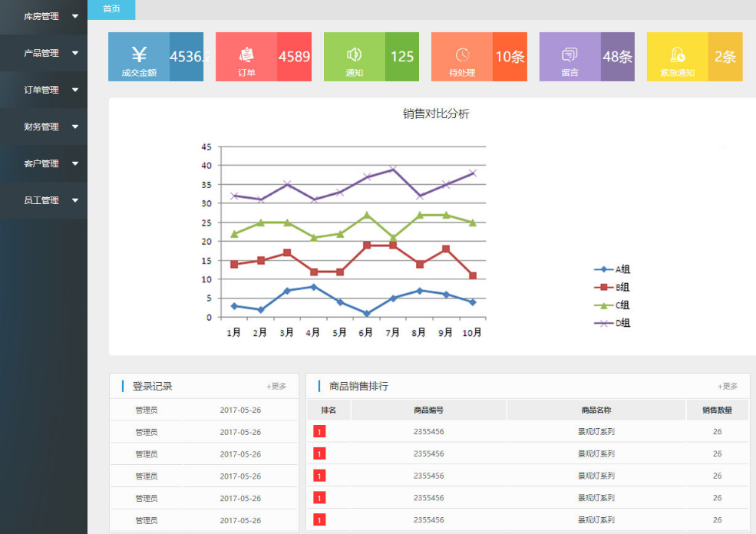The height and width of the screenshot is (534, 756).
Task: Click the D组 legend marker
Action: [x=603, y=323]
